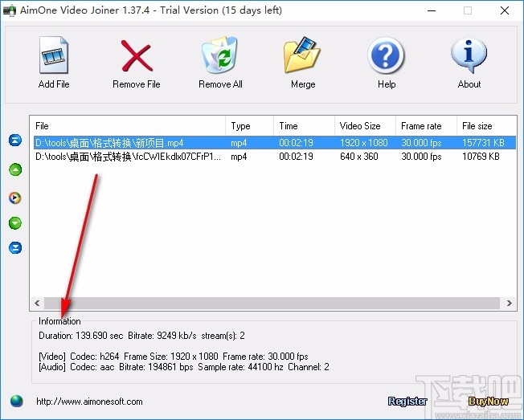
Task: Click the Add File toolbar icon
Action: [54, 55]
